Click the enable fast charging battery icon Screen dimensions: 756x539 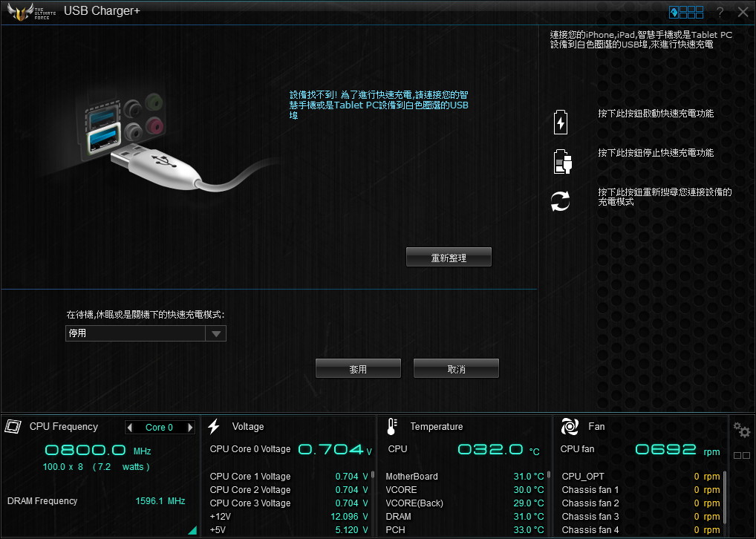pyautogui.click(x=561, y=122)
